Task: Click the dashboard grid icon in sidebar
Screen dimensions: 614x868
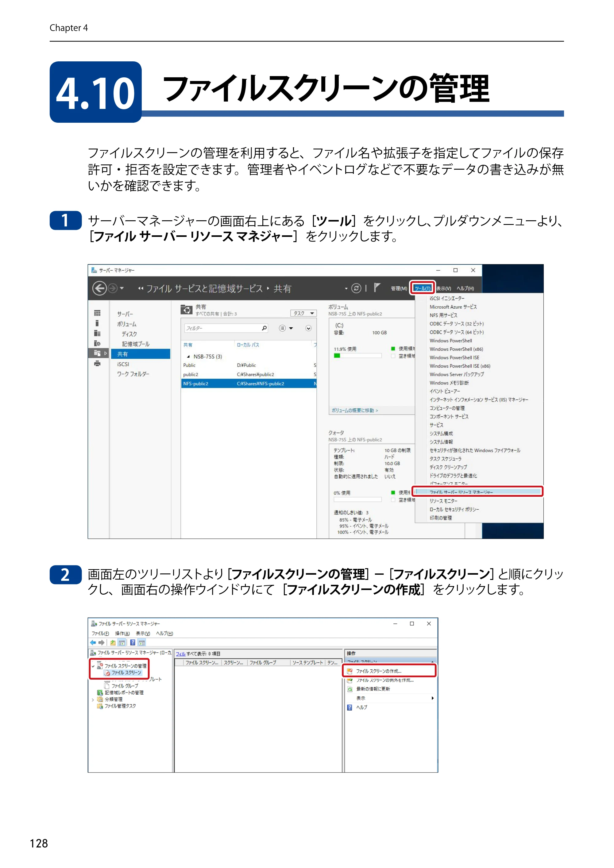Action: point(98,313)
